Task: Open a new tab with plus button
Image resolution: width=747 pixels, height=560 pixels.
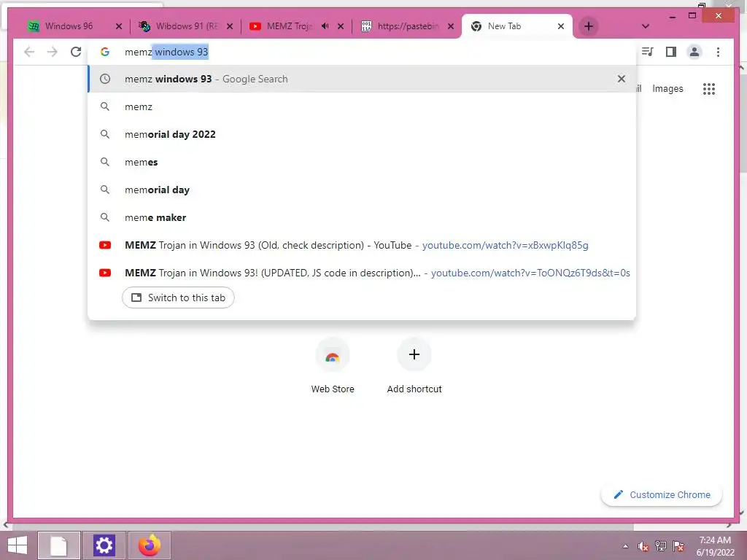Action: point(589,26)
